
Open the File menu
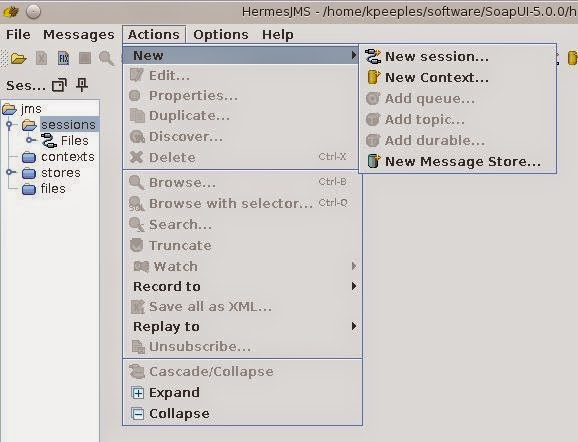point(18,35)
